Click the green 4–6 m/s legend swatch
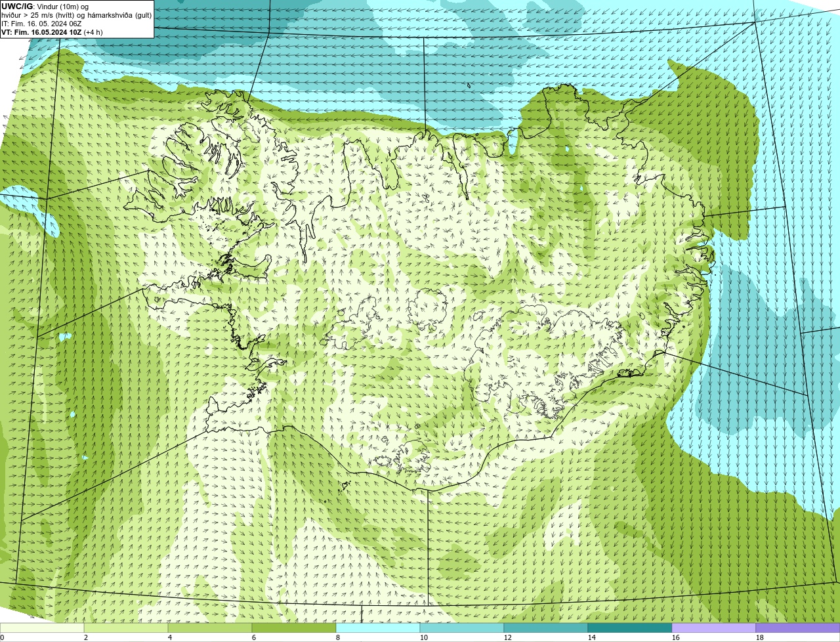 tap(210, 628)
